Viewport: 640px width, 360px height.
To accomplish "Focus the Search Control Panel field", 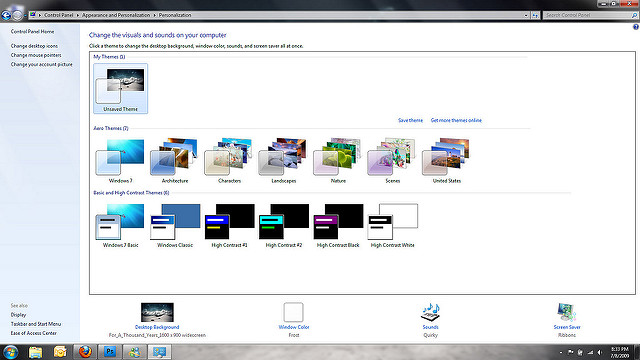I will [588, 15].
